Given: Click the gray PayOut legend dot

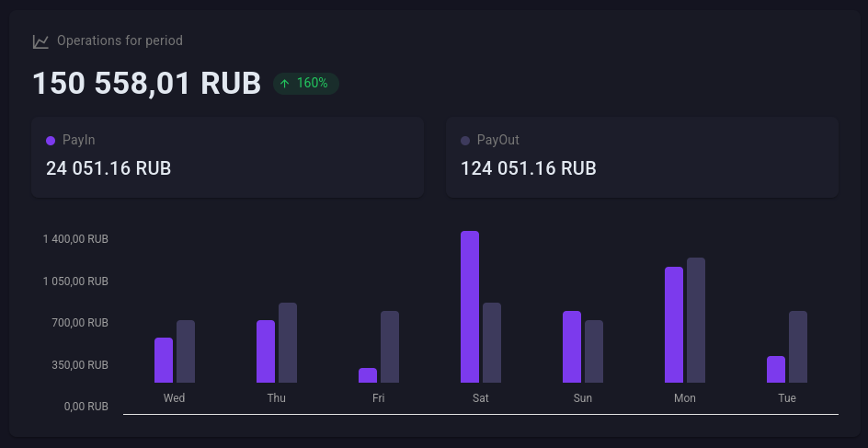Looking at the screenshot, I should pyautogui.click(x=465, y=141).
